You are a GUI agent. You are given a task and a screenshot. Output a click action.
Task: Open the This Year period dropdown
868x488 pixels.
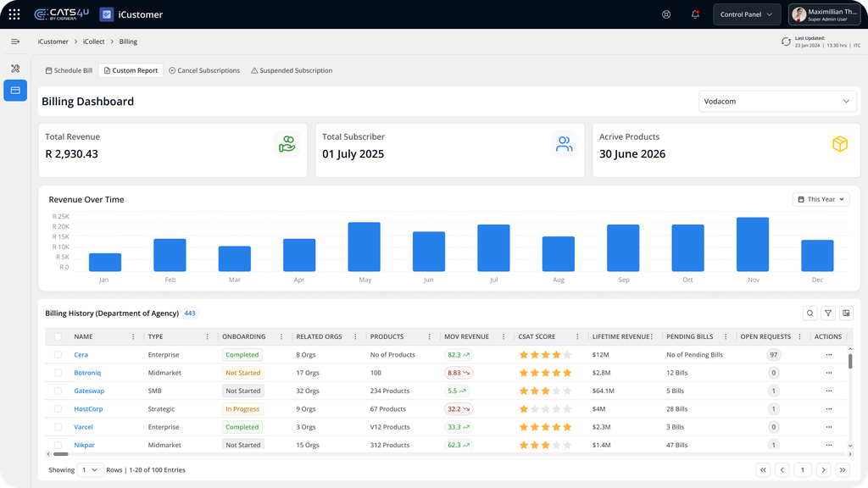(821, 199)
